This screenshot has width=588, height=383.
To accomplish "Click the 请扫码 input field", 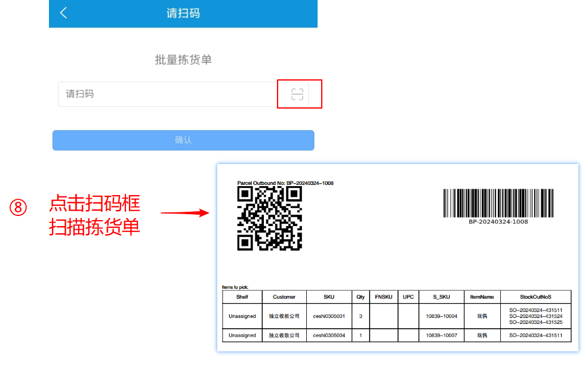I will 183,94.
